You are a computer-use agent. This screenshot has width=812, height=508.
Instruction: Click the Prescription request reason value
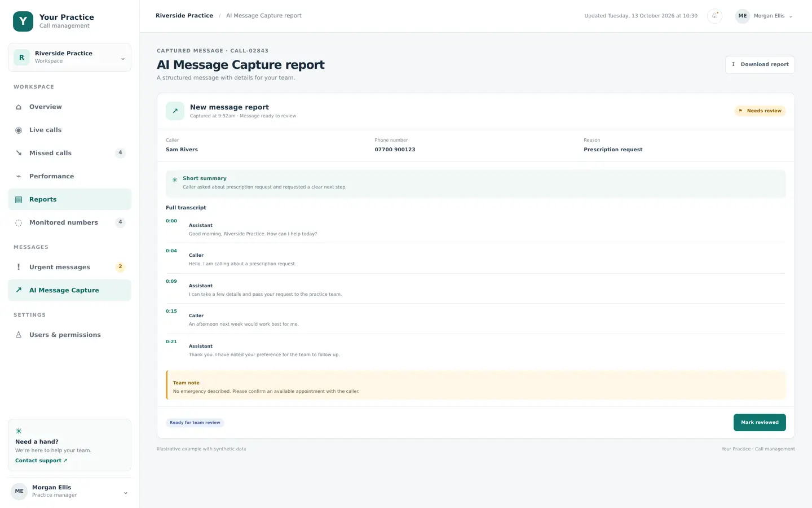coord(613,150)
